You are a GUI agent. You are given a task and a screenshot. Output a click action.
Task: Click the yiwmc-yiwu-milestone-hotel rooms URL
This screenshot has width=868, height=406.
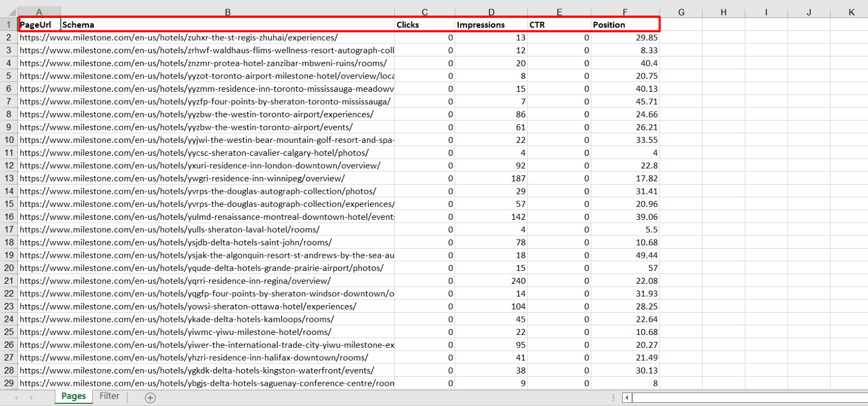176,332
